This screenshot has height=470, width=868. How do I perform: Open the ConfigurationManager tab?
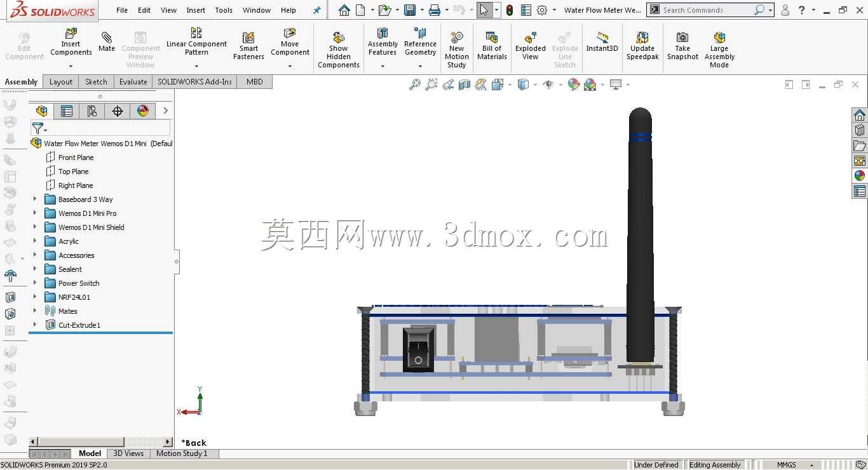[92, 111]
